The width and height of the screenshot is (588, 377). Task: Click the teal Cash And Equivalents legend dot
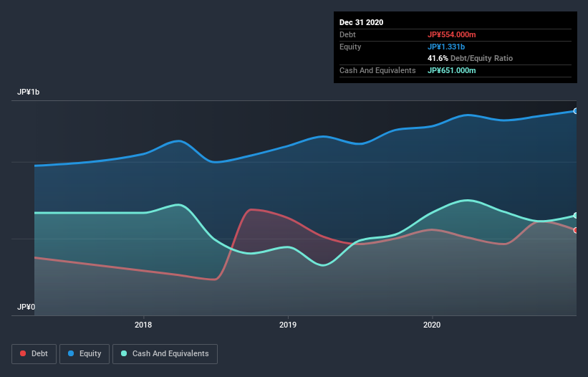tap(124, 353)
